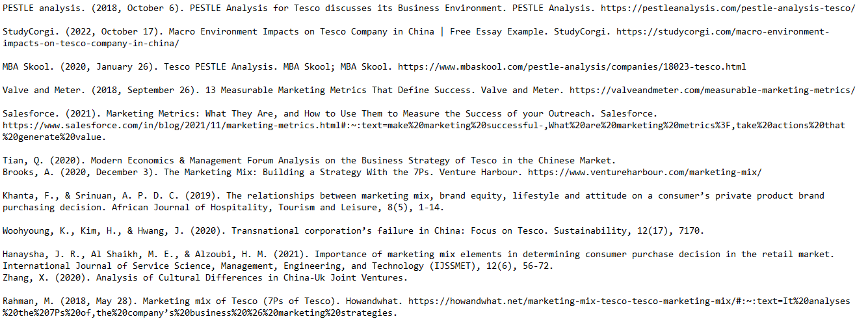Click the 'Brooks, A. (2020, December 3)' reference
Screen dimensions: 868x319
pyautogui.click(x=80, y=173)
